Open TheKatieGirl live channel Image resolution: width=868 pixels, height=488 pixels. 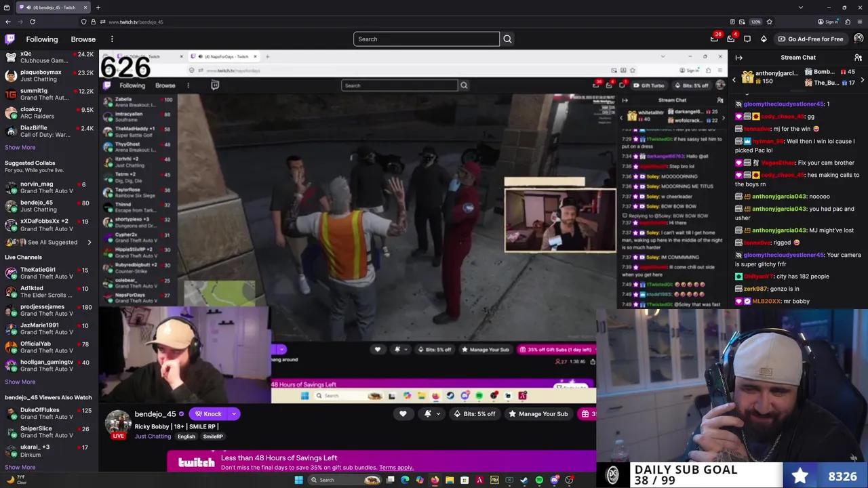(49, 273)
